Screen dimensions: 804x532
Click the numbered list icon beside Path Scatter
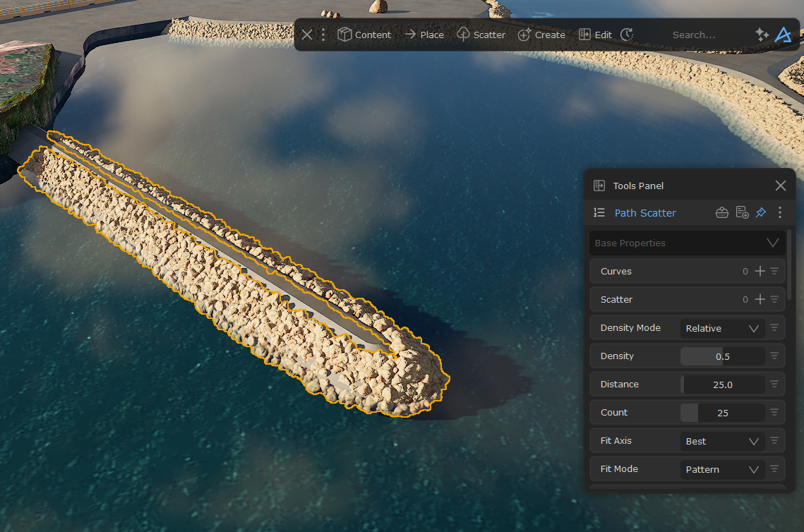click(x=599, y=212)
